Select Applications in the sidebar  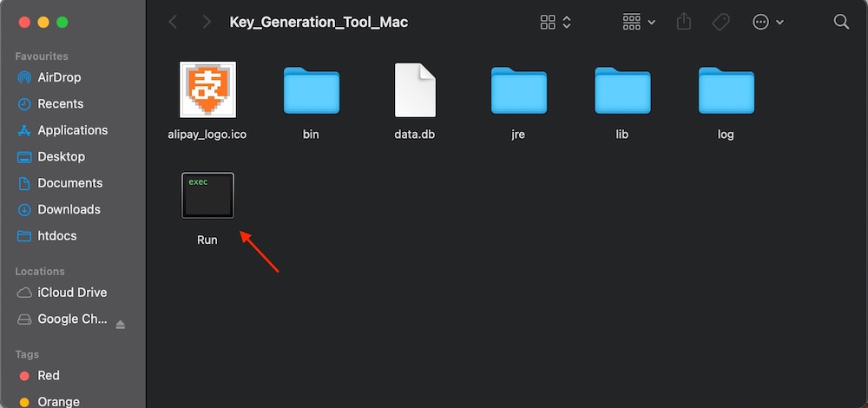pyautogui.click(x=72, y=130)
